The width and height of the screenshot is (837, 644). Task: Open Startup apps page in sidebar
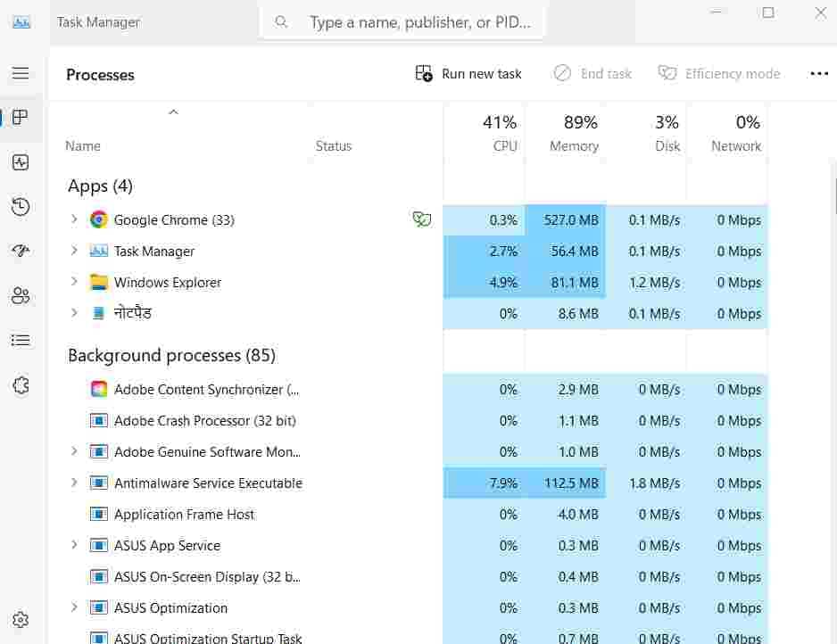coord(21,252)
